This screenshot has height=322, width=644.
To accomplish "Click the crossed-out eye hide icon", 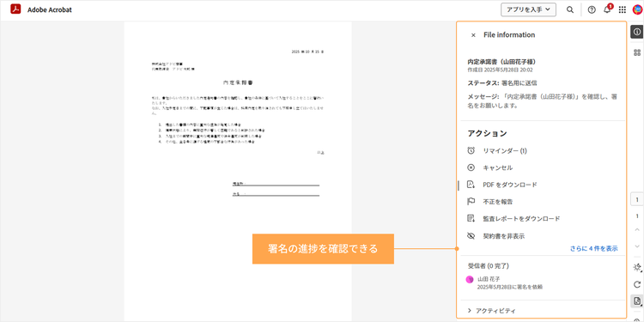I will click(471, 236).
